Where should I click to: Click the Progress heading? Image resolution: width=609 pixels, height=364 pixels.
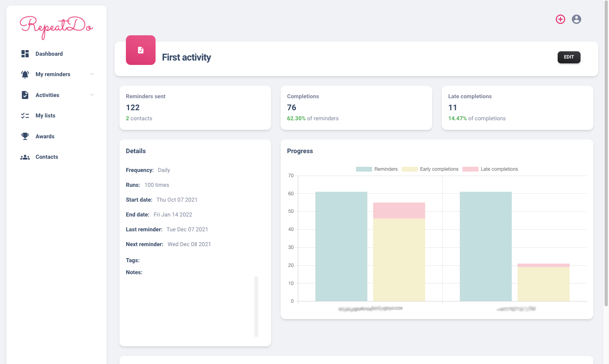point(300,151)
